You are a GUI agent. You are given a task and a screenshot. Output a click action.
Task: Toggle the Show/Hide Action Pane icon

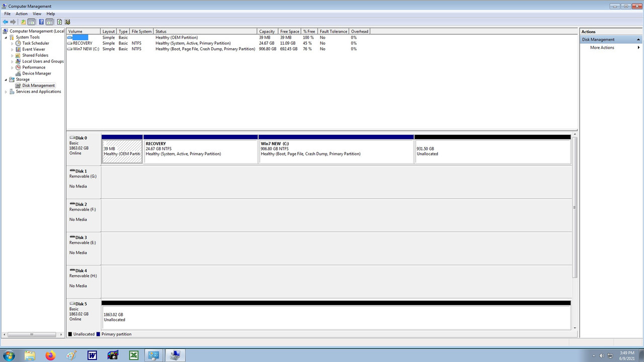coord(48,22)
